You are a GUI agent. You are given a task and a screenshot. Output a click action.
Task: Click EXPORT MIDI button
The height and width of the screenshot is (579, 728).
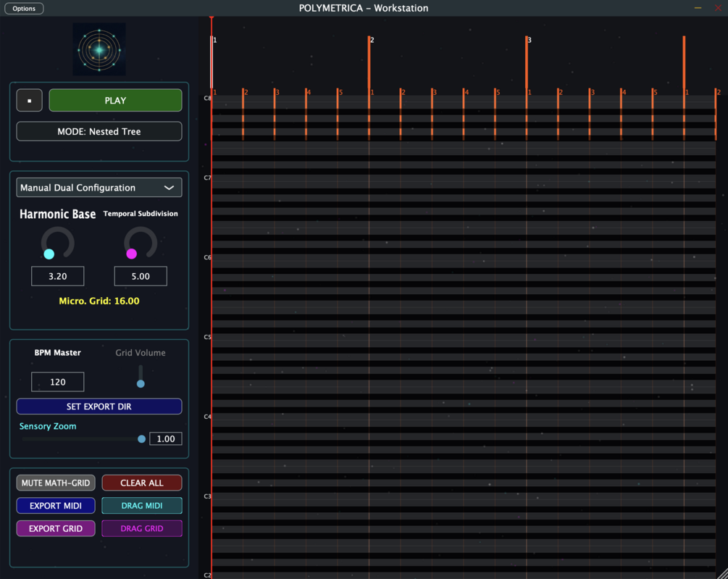pyautogui.click(x=56, y=506)
